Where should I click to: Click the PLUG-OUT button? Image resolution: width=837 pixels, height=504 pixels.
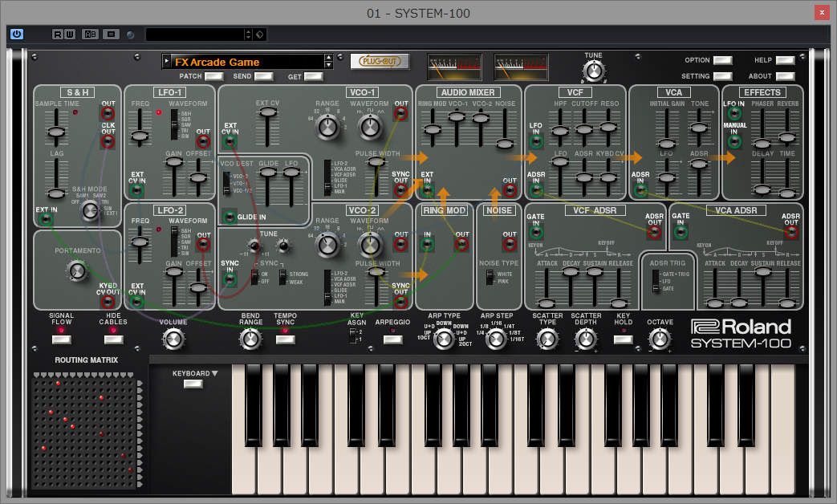(380, 62)
